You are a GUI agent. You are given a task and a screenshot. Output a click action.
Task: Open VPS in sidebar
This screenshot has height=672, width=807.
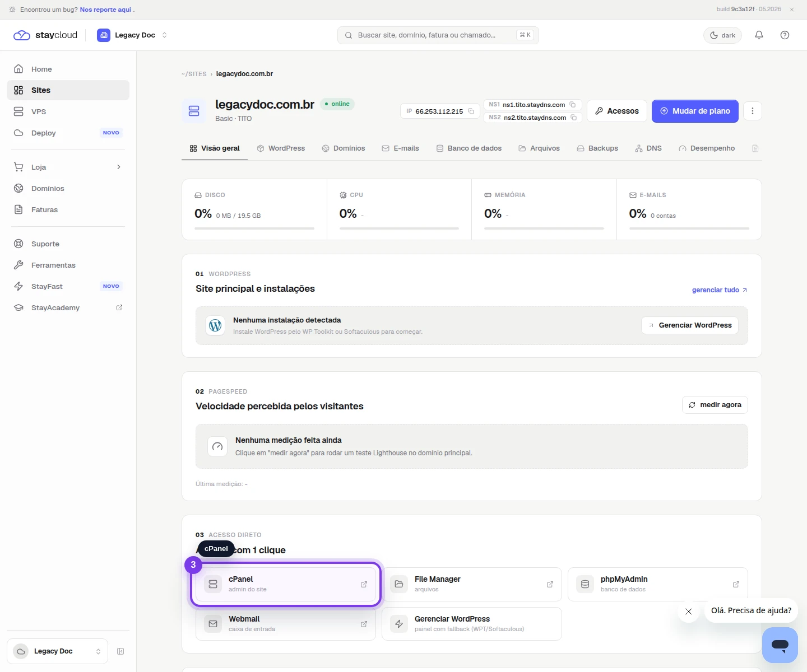(68, 111)
